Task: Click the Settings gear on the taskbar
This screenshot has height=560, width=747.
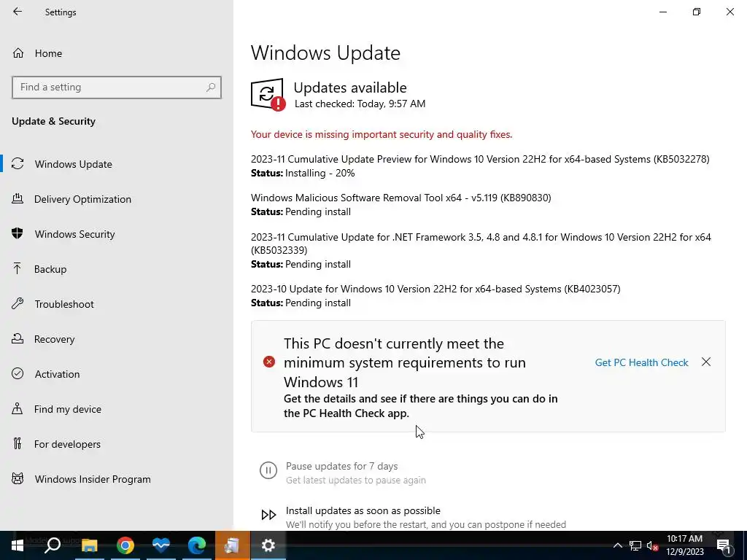Action: pyautogui.click(x=268, y=545)
